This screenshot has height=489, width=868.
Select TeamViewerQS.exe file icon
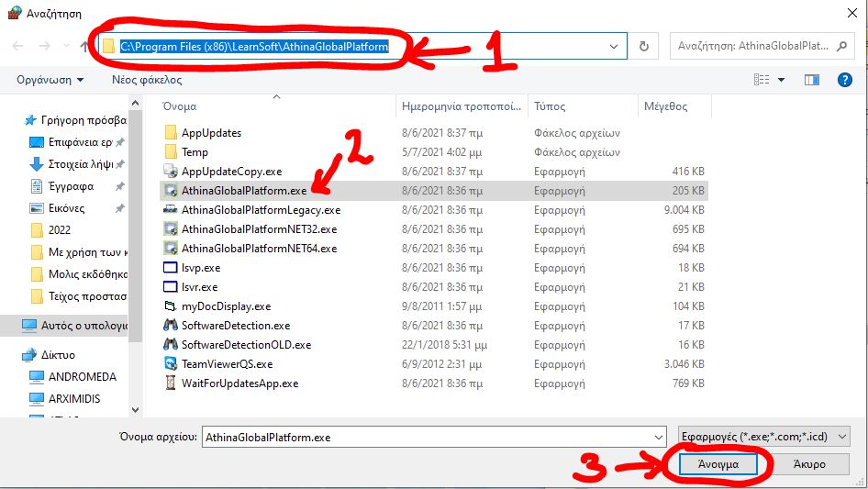click(x=171, y=364)
